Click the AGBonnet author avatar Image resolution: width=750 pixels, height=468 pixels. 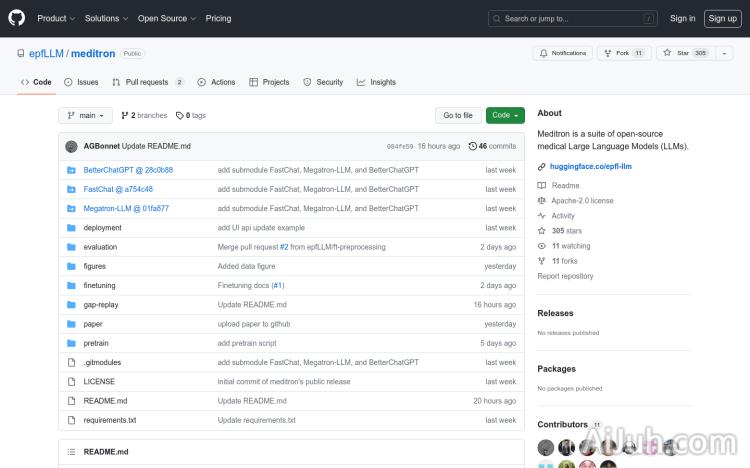click(x=71, y=146)
